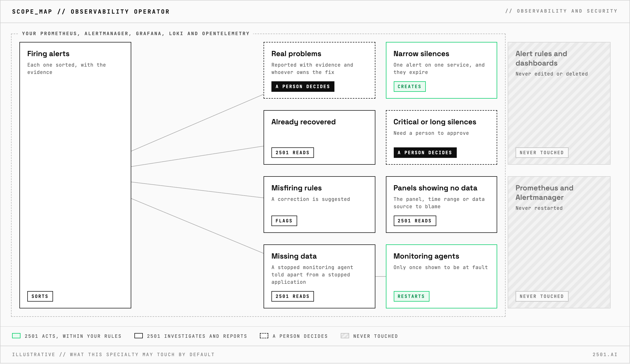This screenshot has width=630, height=364.
Task: Click the Real problems heading
Action: (x=296, y=54)
